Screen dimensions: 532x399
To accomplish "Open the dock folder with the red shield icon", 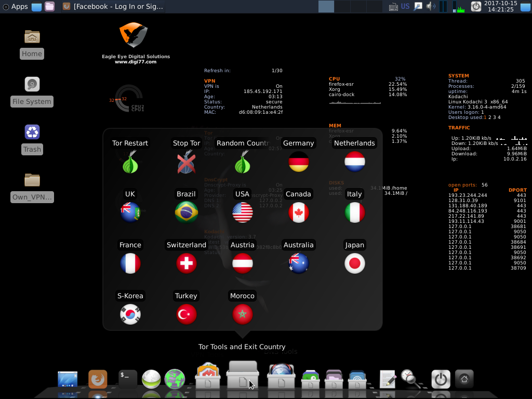I will tap(208, 376).
